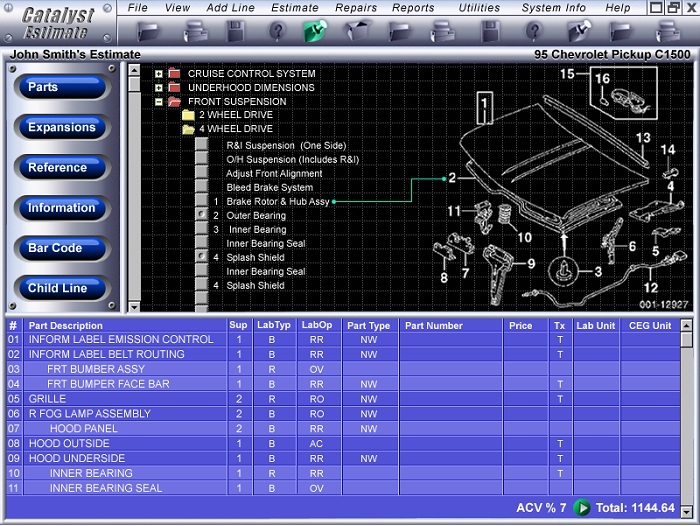This screenshot has height=526, width=700.
Task: Click callout number 3 by the clip circle
Action: (x=598, y=271)
